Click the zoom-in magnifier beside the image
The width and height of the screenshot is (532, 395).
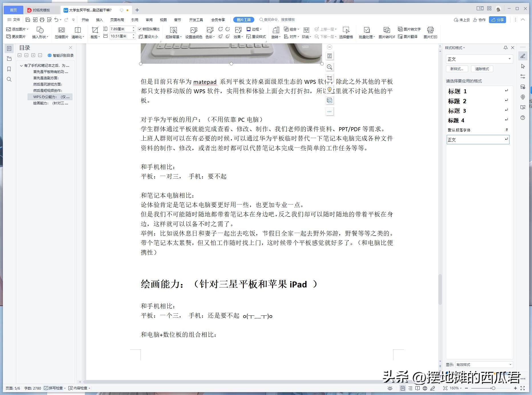pos(330,67)
